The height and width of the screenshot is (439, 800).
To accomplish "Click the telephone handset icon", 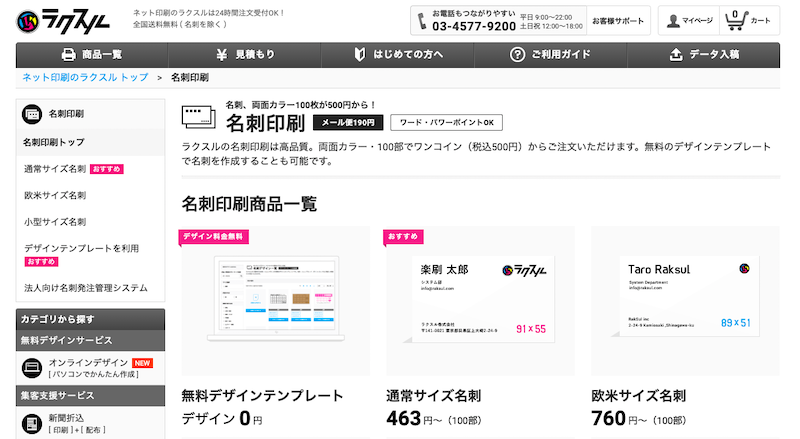I will pyautogui.click(x=421, y=20).
